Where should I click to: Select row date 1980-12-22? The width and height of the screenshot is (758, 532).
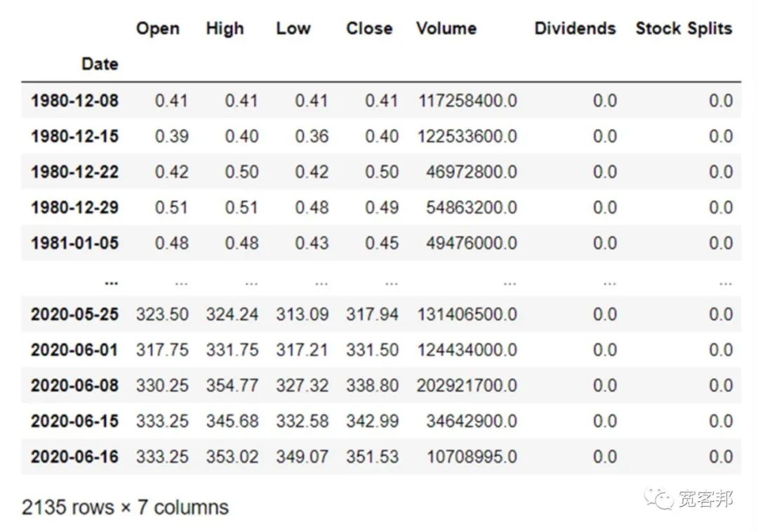(74, 172)
